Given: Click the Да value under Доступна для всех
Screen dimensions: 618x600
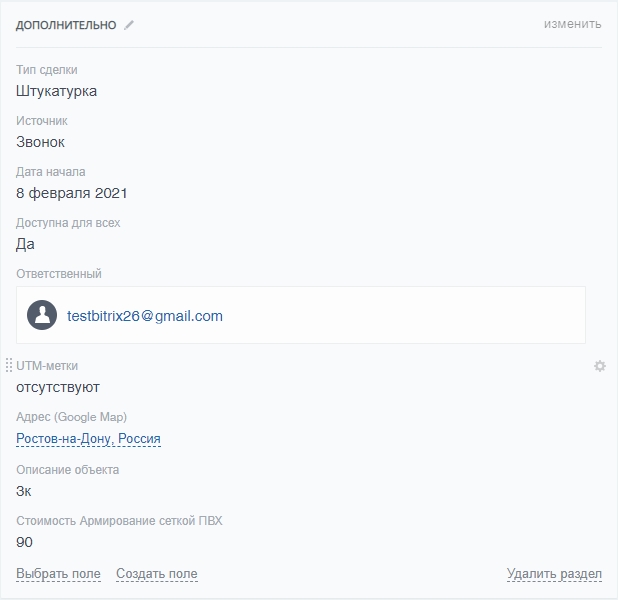Looking at the screenshot, I should 26,244.
